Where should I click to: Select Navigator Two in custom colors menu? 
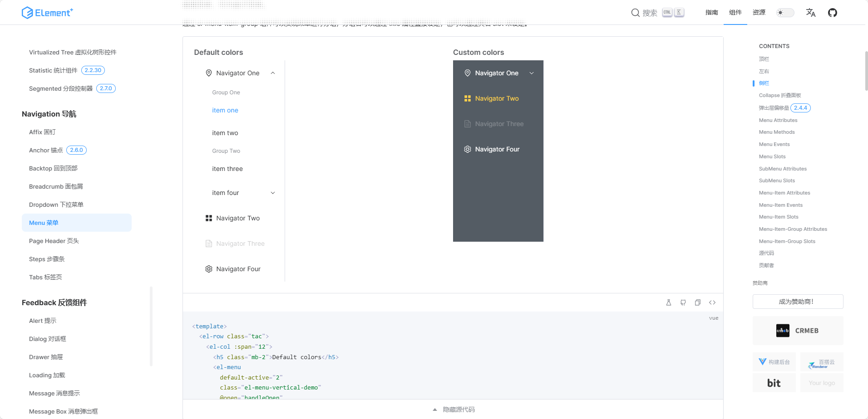[x=498, y=98]
